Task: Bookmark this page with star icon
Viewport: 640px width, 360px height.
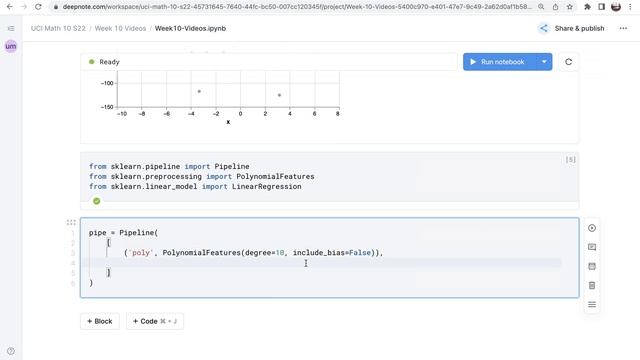Action: coord(570,7)
